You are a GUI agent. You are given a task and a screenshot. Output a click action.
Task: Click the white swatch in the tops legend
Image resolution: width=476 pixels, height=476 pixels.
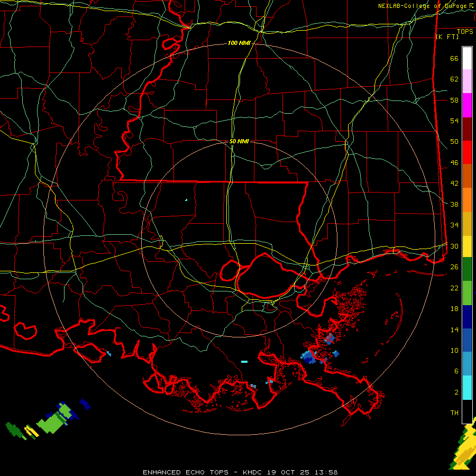[x=467, y=58]
